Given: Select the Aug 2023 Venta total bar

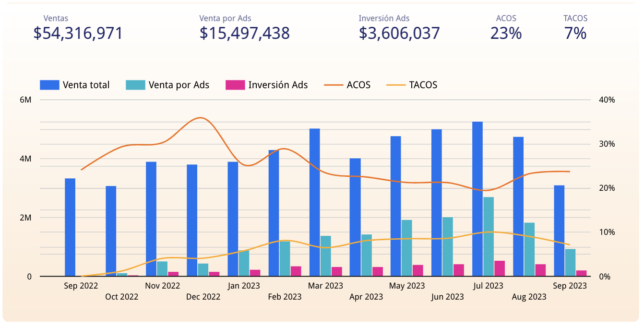Looking at the screenshot, I should [518, 207].
